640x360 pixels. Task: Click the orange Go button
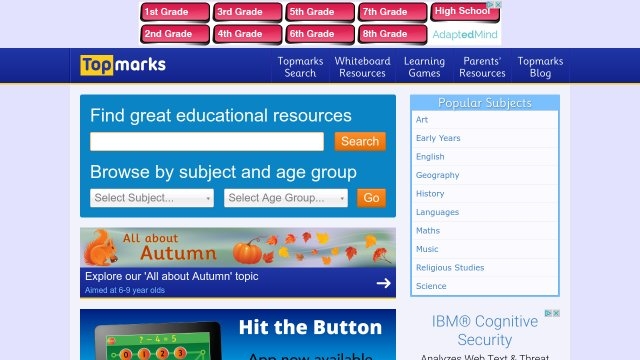371,198
